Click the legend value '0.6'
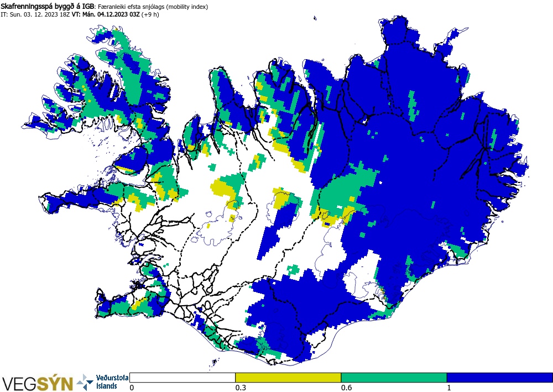553x392 pixels. [x=347, y=388]
